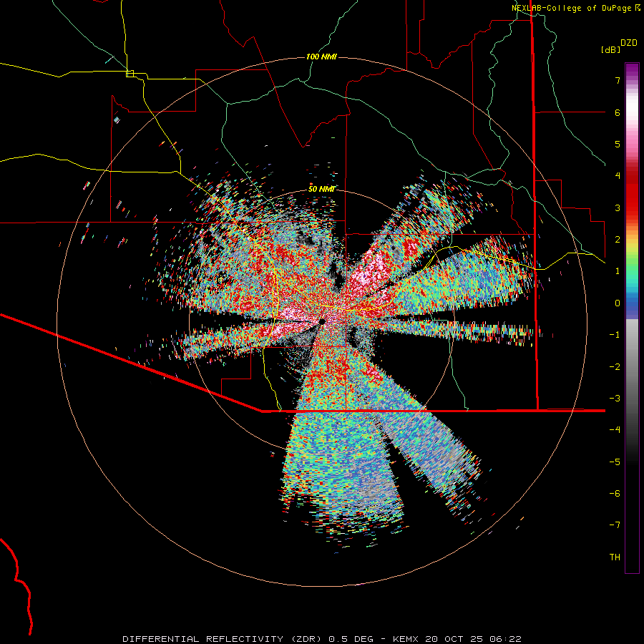Image resolution: width=644 pixels, height=644 pixels.
Task: Click the purple top of the color bar
Action: click(632, 71)
